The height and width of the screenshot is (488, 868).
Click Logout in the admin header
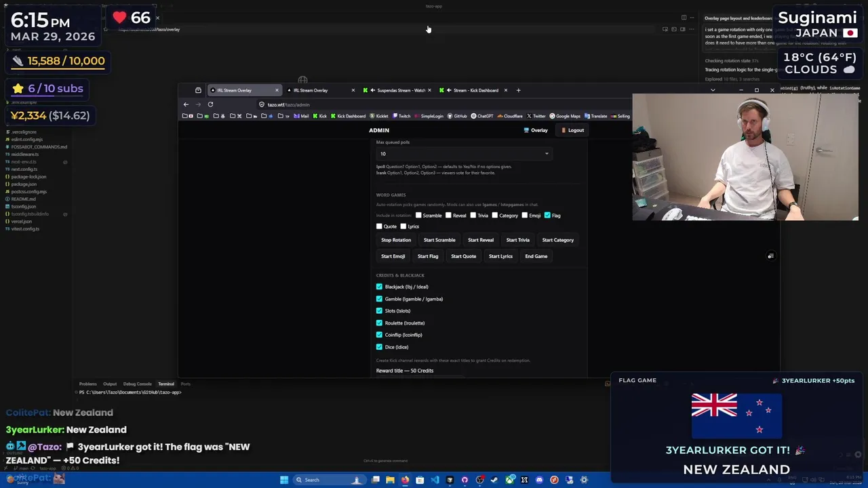coord(572,130)
